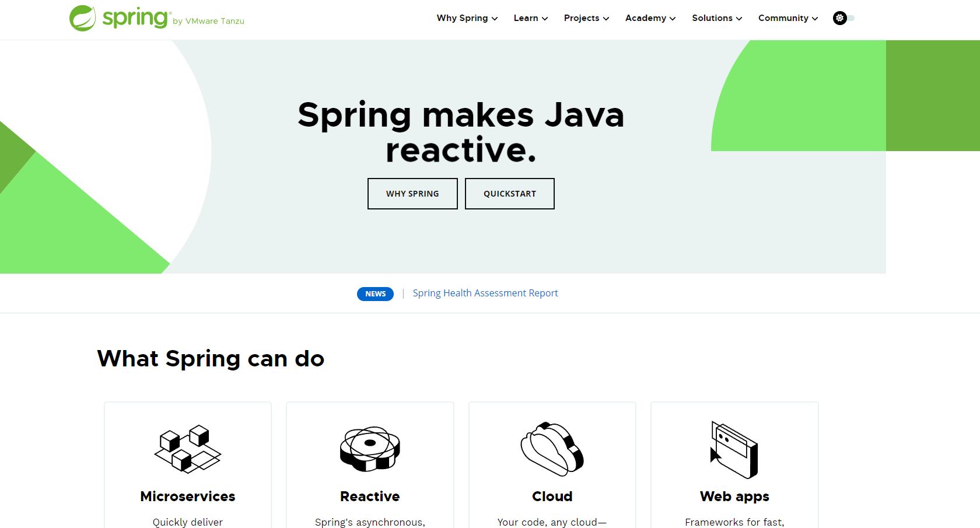
Task: Click the 'Quickly deliver' description text
Action: [188, 522]
